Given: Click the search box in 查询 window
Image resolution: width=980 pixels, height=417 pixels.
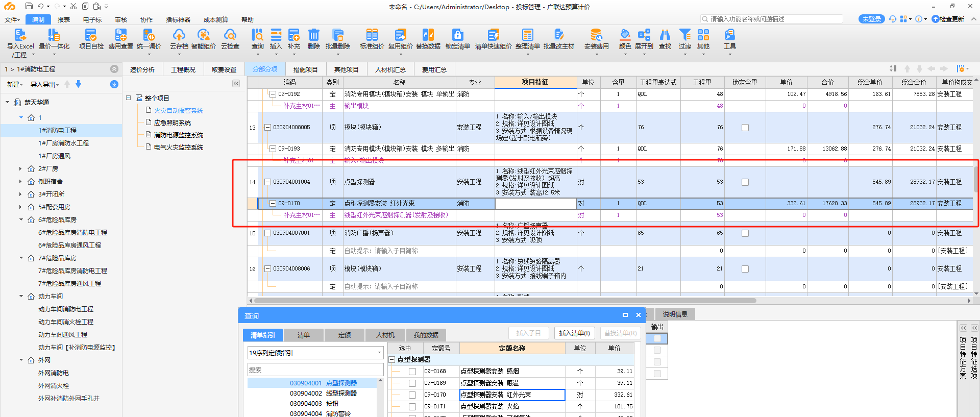Looking at the screenshot, I should click(x=315, y=370).
